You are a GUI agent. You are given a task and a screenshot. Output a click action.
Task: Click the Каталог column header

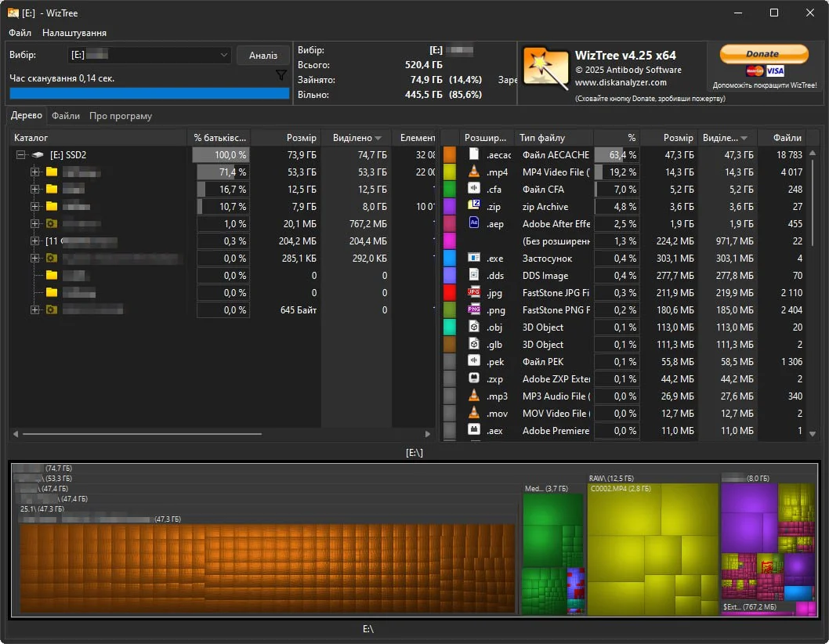tap(98, 137)
